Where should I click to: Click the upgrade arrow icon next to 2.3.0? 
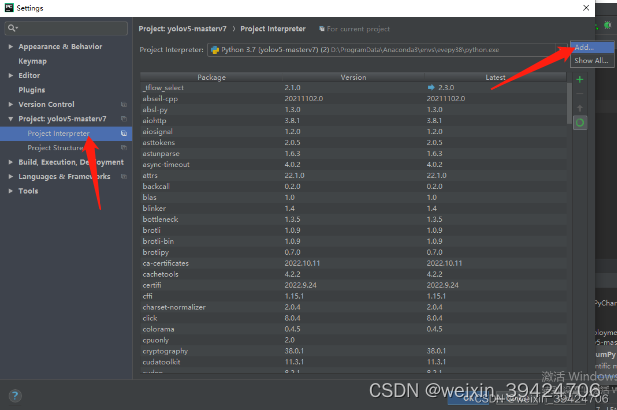click(x=431, y=87)
